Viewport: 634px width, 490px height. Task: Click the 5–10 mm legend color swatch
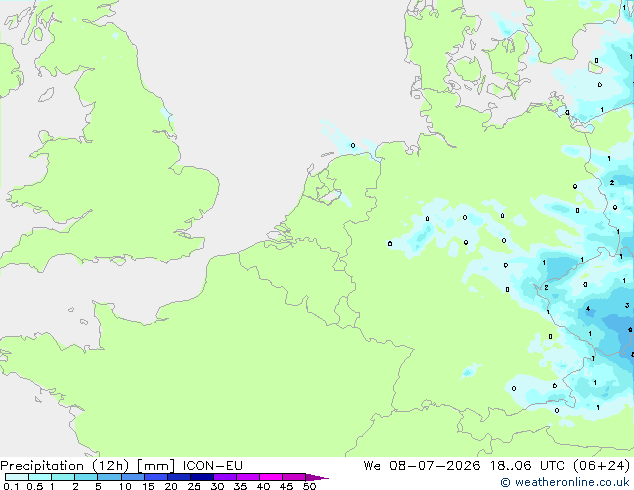pyautogui.click(x=109, y=477)
